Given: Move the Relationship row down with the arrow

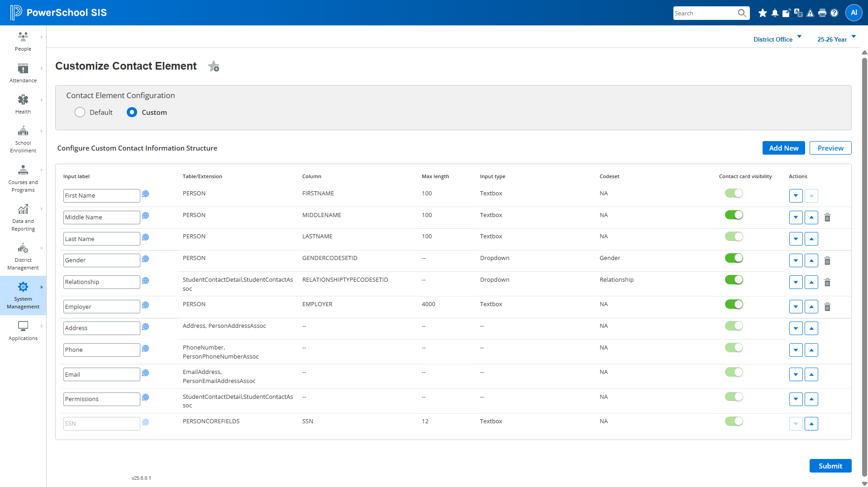Looking at the screenshot, I should pos(796,282).
